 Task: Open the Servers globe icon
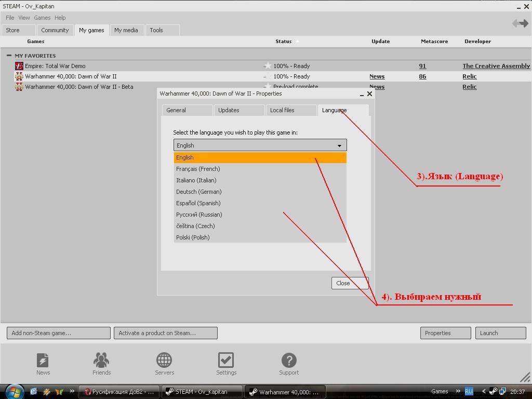164,361
